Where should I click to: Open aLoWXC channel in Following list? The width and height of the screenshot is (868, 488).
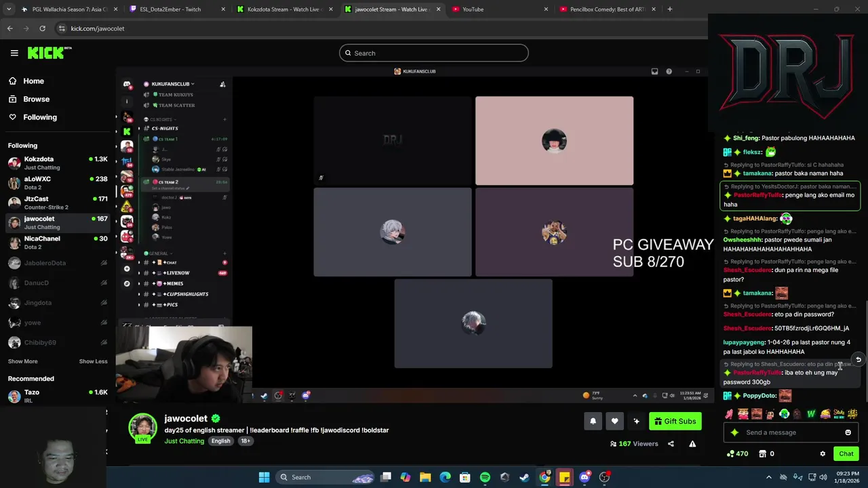coord(58,182)
